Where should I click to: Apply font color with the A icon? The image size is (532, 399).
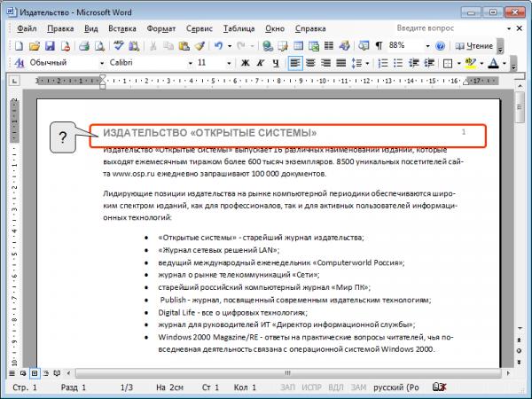494,63
